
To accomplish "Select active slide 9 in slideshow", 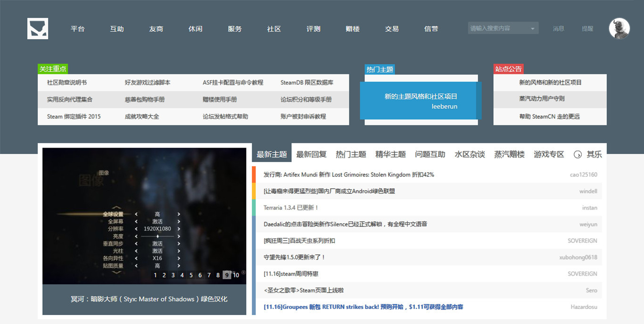I will (227, 275).
